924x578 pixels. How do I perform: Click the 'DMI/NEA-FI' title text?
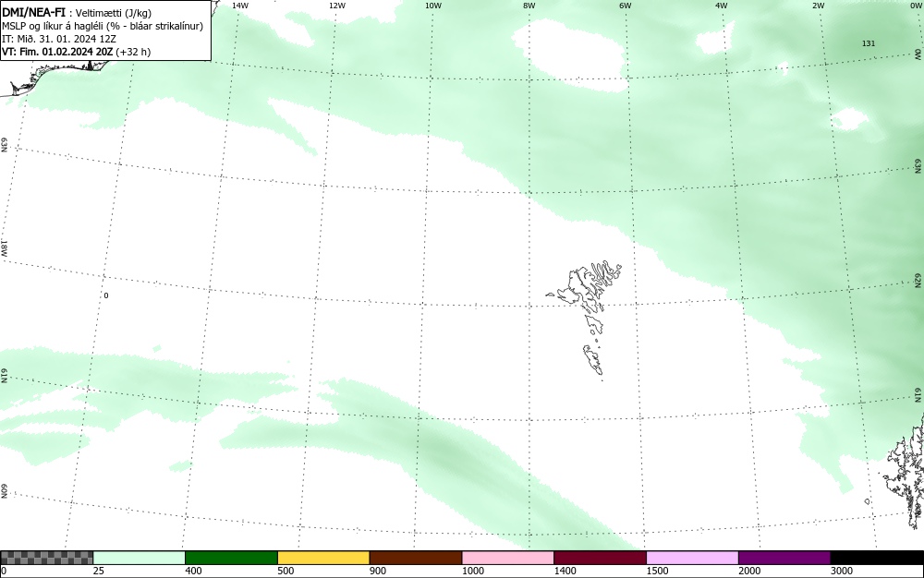pyautogui.click(x=33, y=12)
